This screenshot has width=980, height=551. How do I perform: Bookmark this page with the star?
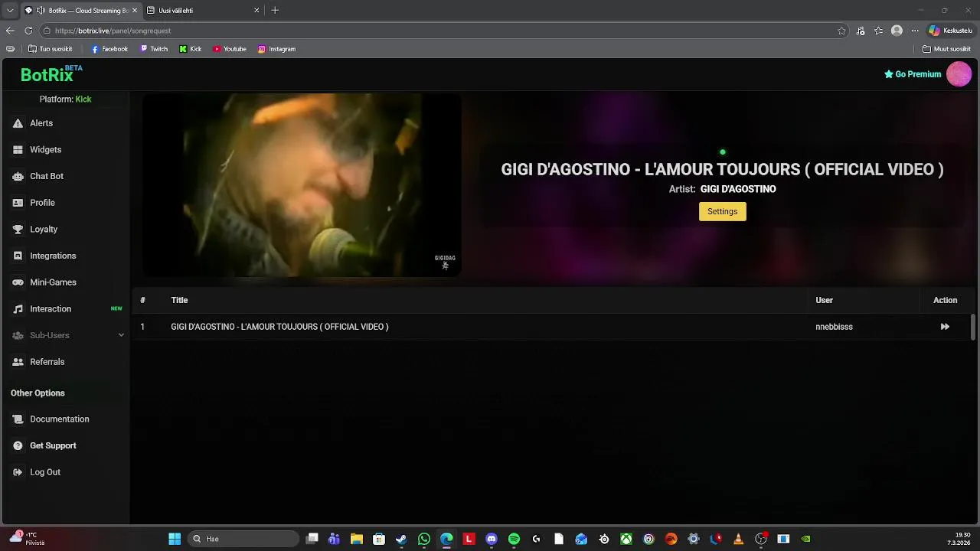[x=841, y=31]
